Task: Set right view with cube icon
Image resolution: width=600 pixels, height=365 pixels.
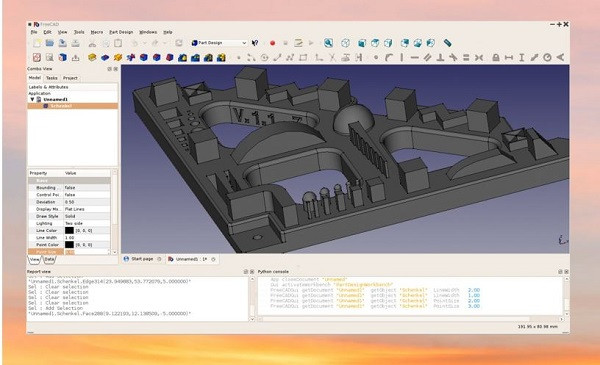Action: click(388, 43)
